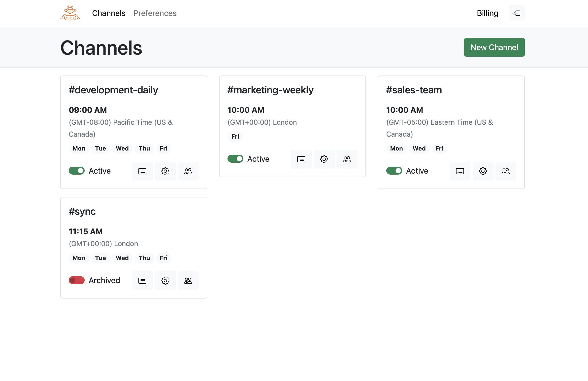Open manage members icon on #marketing-weekly
Viewport: 588px width, 381px height.
pyautogui.click(x=347, y=159)
